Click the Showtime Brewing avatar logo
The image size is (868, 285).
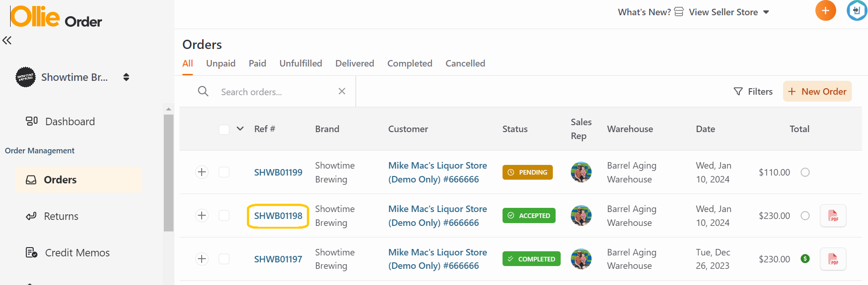coord(25,77)
